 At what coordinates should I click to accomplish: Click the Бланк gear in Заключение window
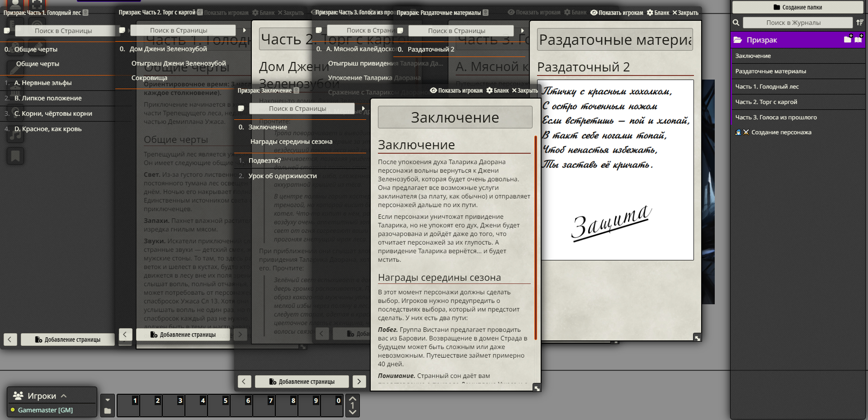coord(497,90)
